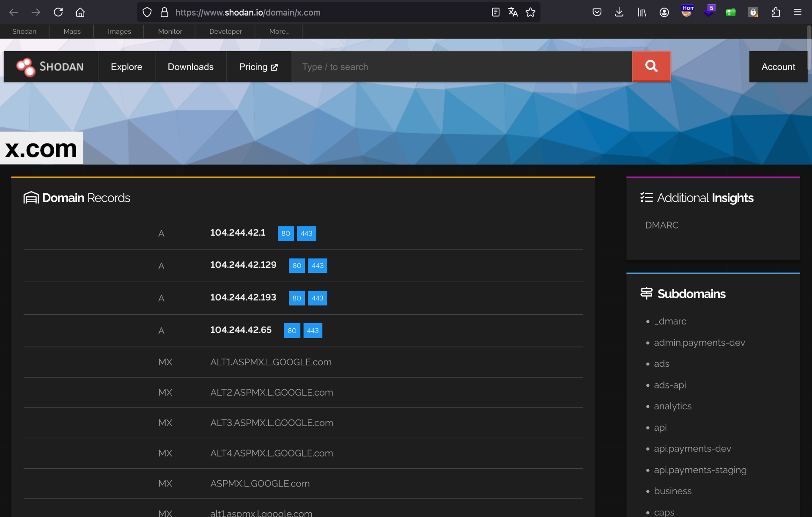Reload the page with refresh icon
The height and width of the screenshot is (517, 812).
click(58, 12)
